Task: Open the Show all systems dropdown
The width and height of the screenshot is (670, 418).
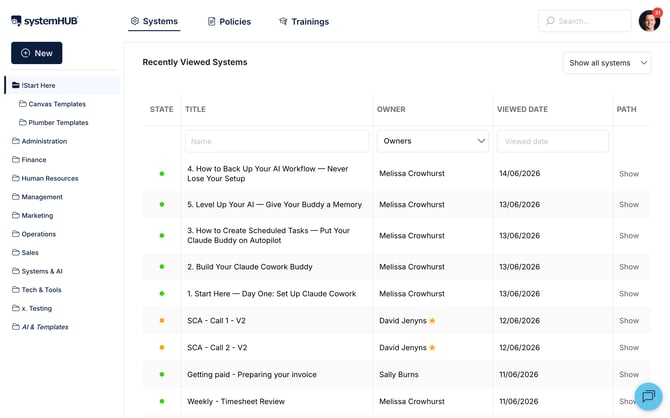Action: tap(607, 63)
